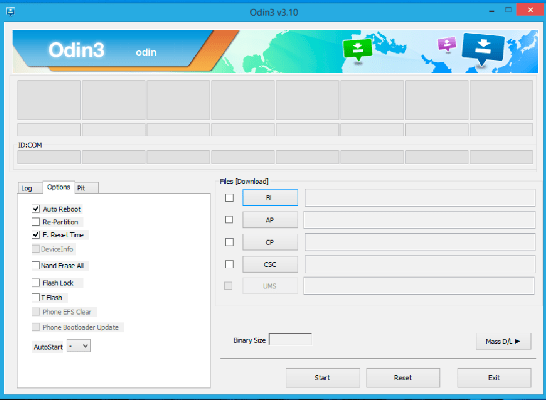
Task: Toggle the Auto Reboot checkbox
Action: [36, 209]
